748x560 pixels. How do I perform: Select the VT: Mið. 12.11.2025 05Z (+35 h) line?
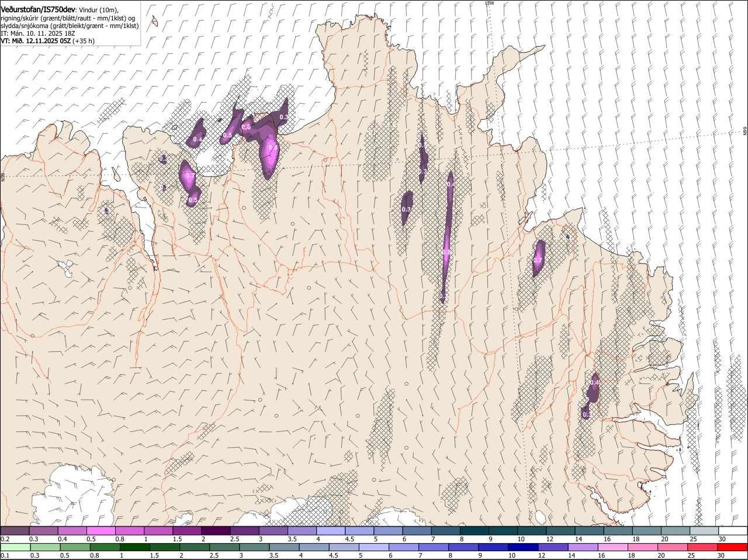pos(47,41)
